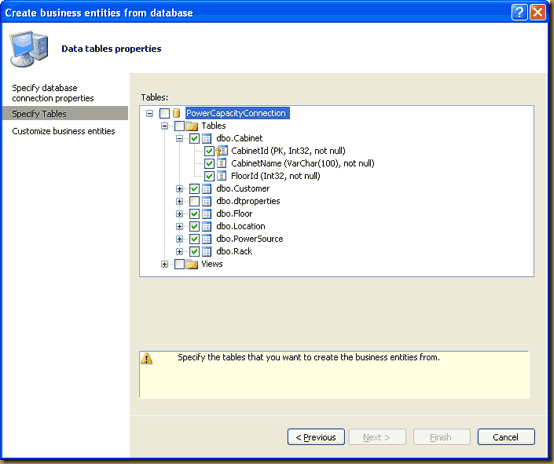
Task: Click the CabinetName column icon
Action: tap(222, 164)
